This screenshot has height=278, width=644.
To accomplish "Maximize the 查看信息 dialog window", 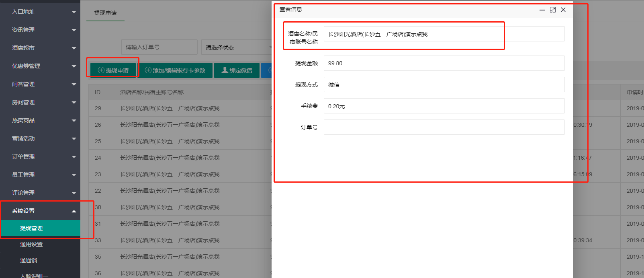I will (553, 10).
